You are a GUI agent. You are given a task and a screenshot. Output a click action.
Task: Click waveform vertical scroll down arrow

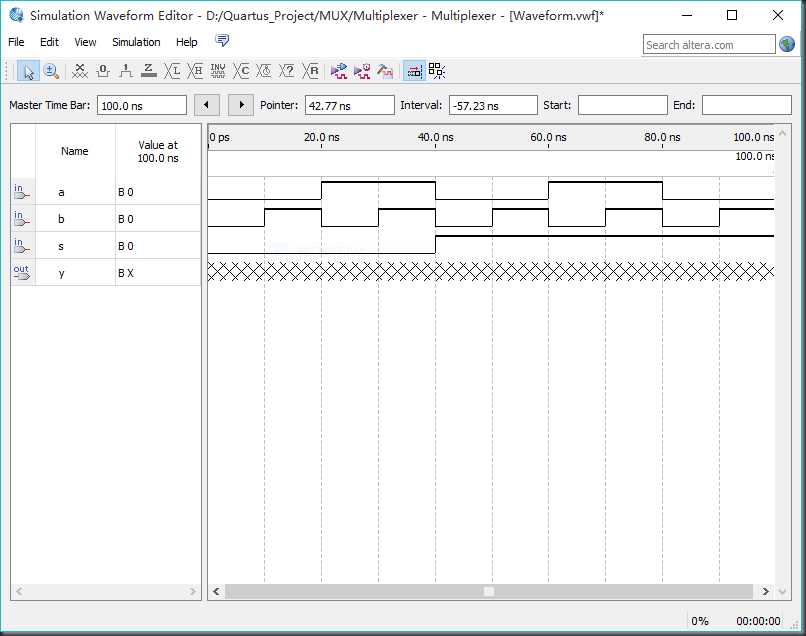coord(782,591)
